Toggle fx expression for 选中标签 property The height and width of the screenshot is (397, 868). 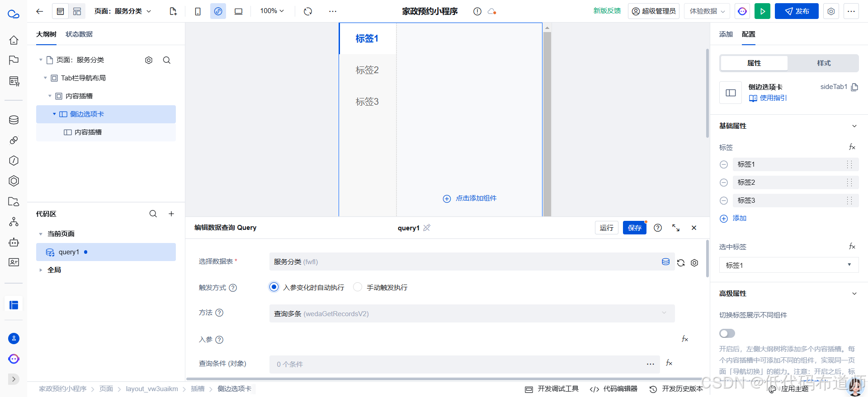[x=852, y=246]
